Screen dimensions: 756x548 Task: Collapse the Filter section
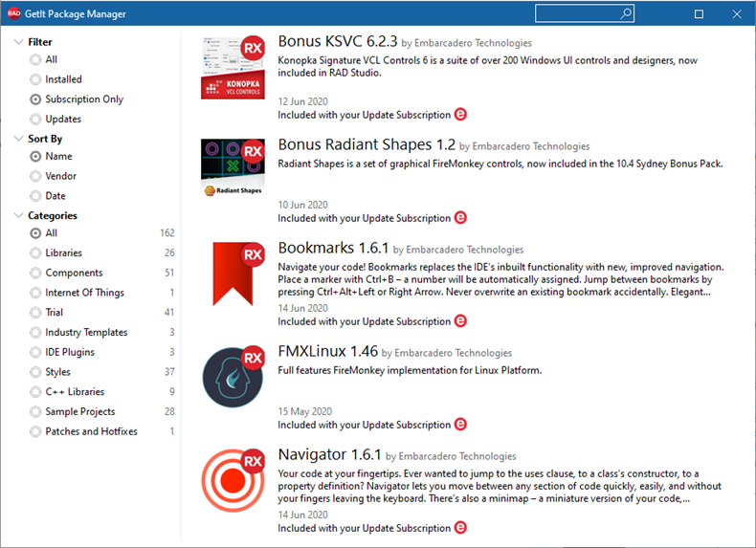(19, 41)
